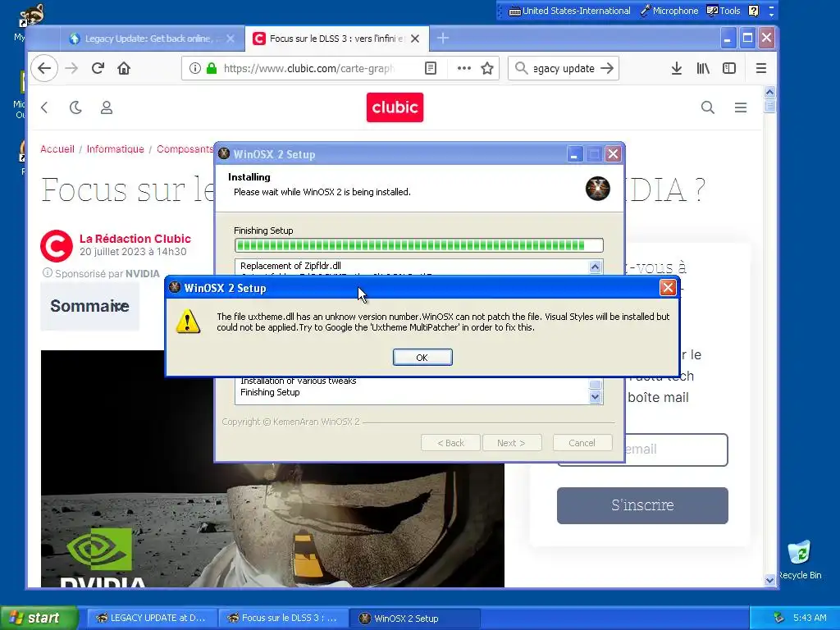The width and height of the screenshot is (840, 630).
Task: Open a new Firefox tab
Action: click(x=443, y=38)
